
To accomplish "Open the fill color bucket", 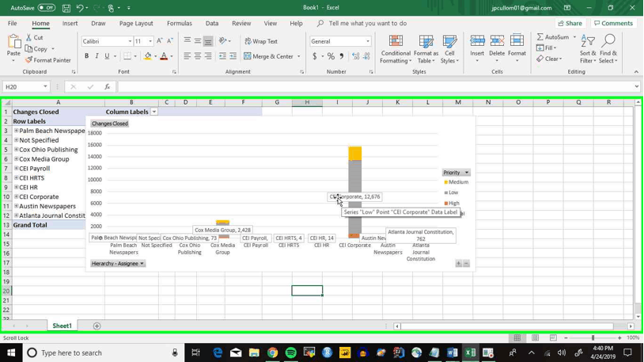I will coord(147,56).
